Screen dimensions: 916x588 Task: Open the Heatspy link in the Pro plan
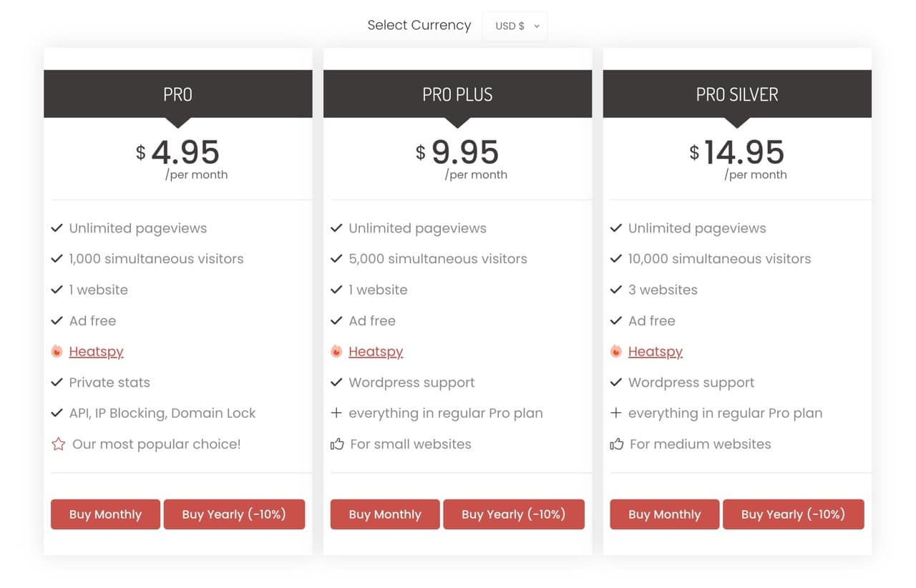coord(96,351)
